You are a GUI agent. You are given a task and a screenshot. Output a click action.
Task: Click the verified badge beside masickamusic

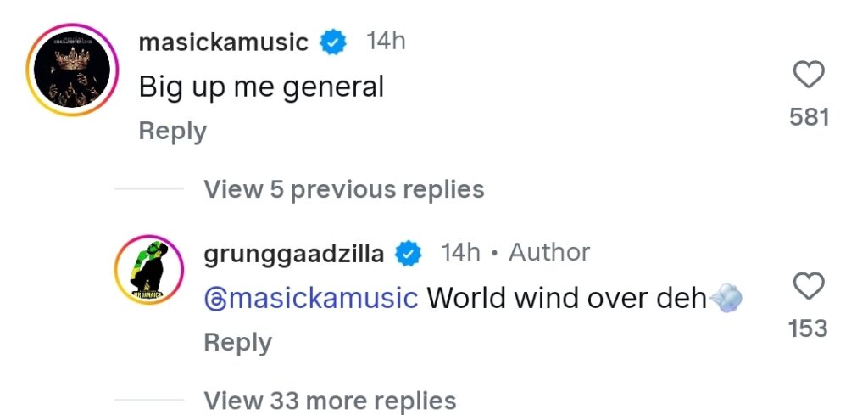tap(333, 42)
